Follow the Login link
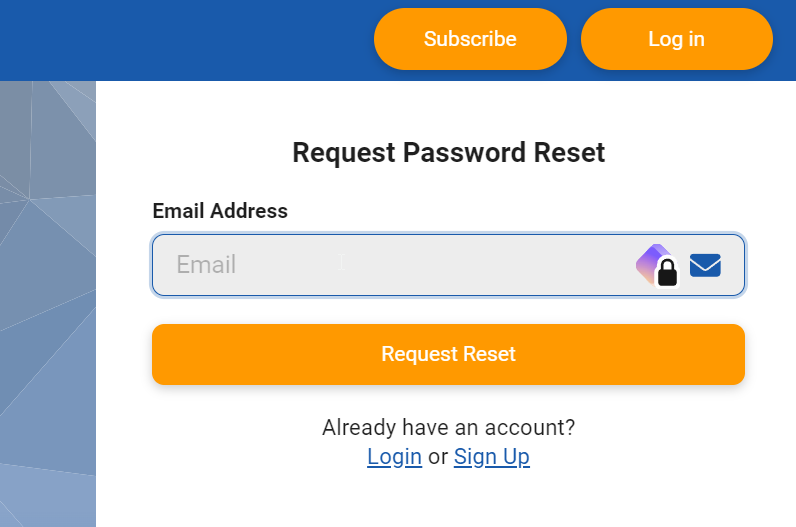796x527 pixels. tap(394, 457)
